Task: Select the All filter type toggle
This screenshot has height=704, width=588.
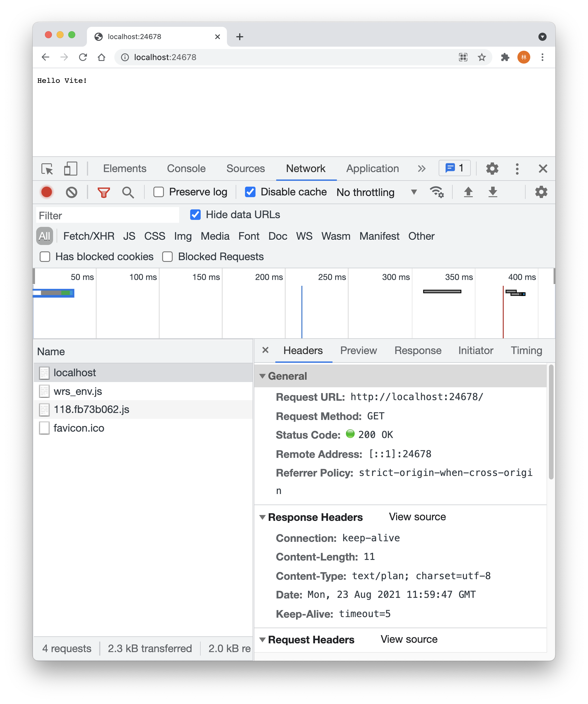Action: (x=44, y=236)
